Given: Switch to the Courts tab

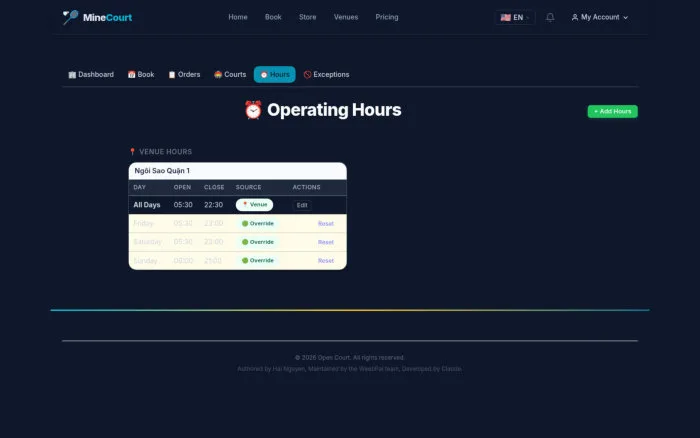Looking at the screenshot, I should pos(230,75).
